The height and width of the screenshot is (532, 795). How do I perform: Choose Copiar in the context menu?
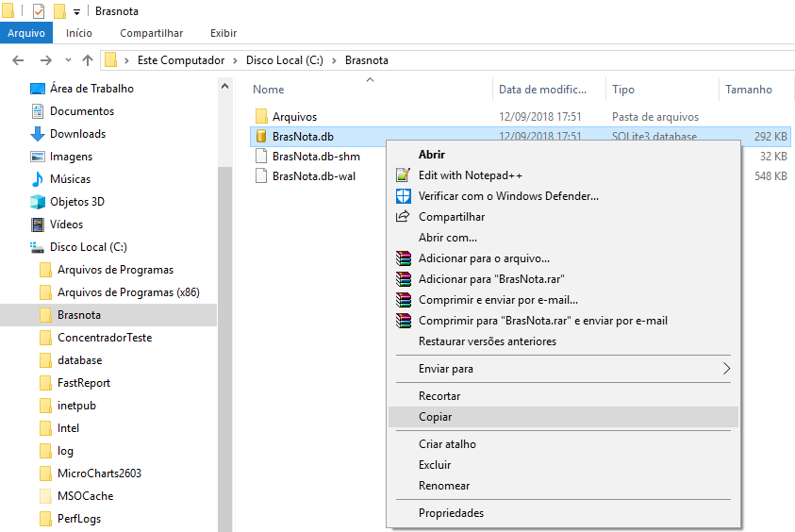coord(563,417)
